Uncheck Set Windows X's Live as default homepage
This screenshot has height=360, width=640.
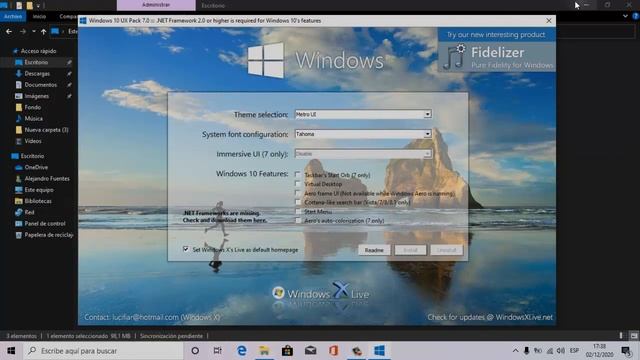tap(186, 249)
